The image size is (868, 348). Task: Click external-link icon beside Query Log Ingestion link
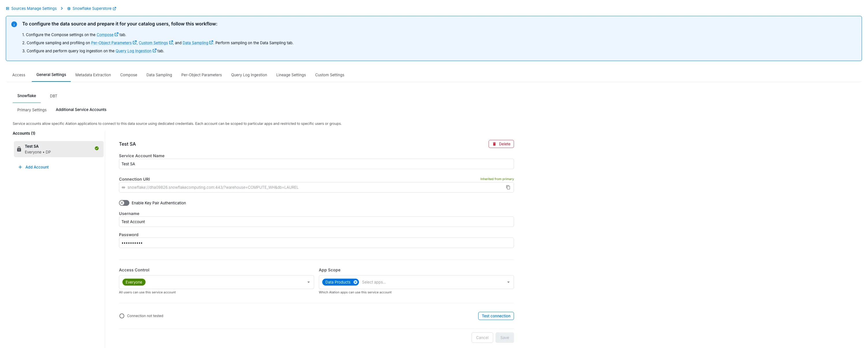(155, 51)
